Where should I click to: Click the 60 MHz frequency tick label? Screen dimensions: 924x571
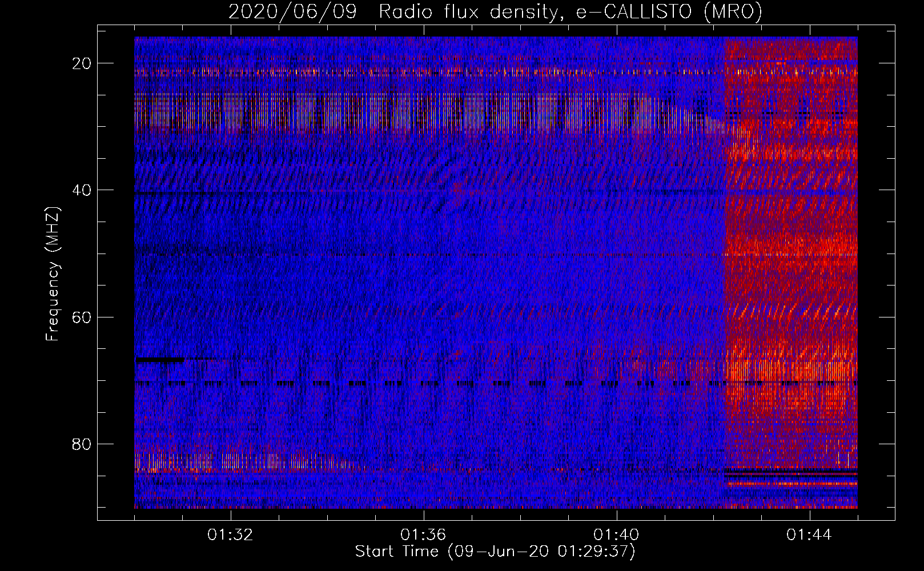pyautogui.click(x=82, y=317)
